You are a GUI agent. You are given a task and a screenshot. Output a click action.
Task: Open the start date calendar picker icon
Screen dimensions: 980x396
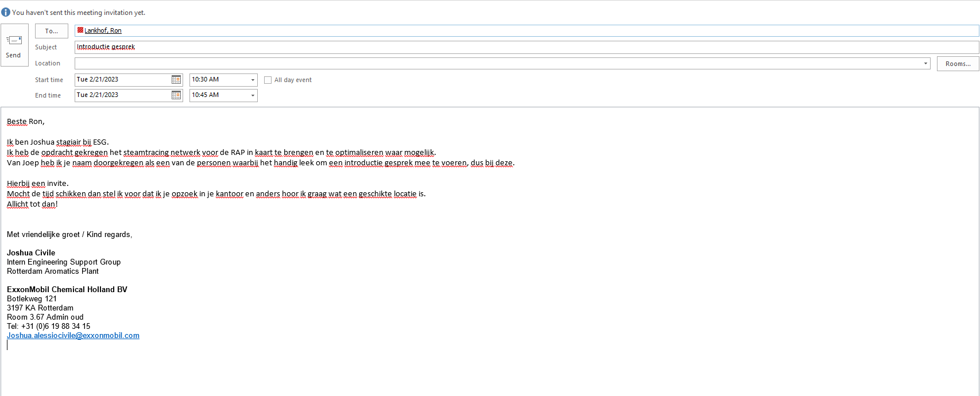point(176,80)
